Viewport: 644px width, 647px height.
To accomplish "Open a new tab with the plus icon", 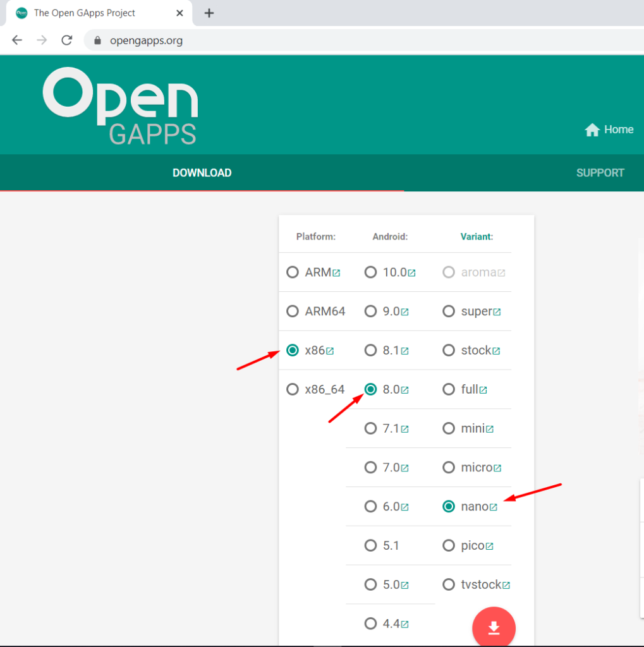I will 209,13.
